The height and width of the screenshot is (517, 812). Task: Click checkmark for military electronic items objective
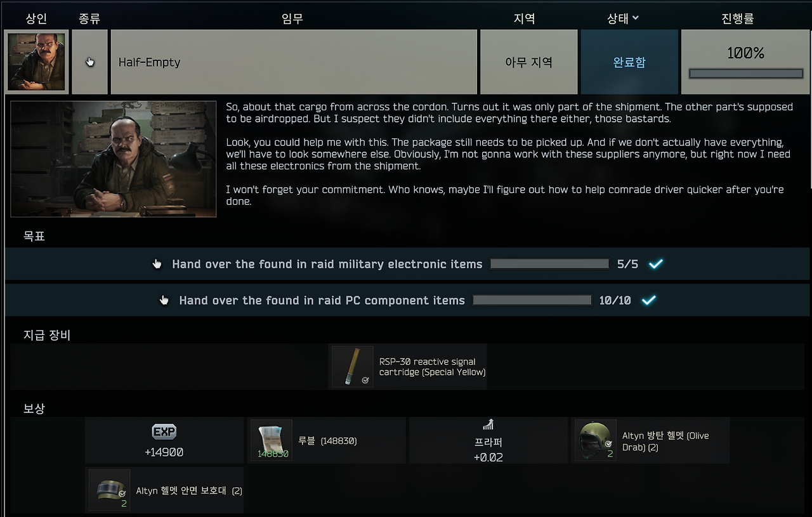click(x=656, y=264)
